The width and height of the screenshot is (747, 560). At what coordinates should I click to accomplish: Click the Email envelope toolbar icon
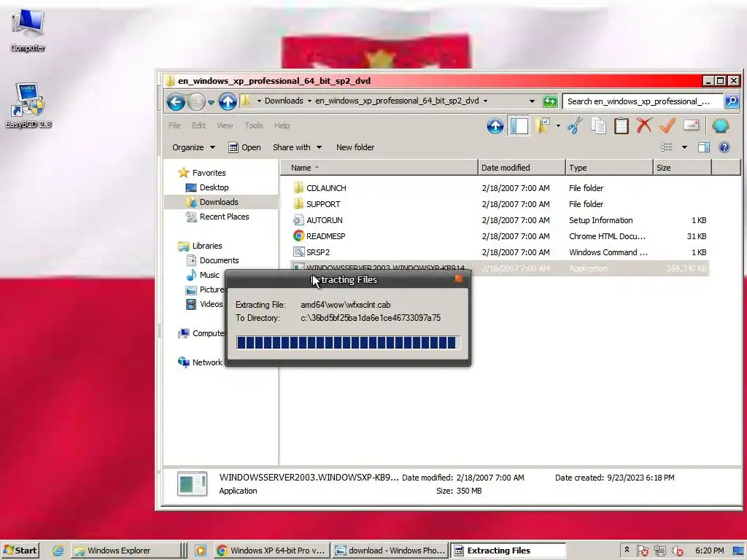tap(691, 125)
